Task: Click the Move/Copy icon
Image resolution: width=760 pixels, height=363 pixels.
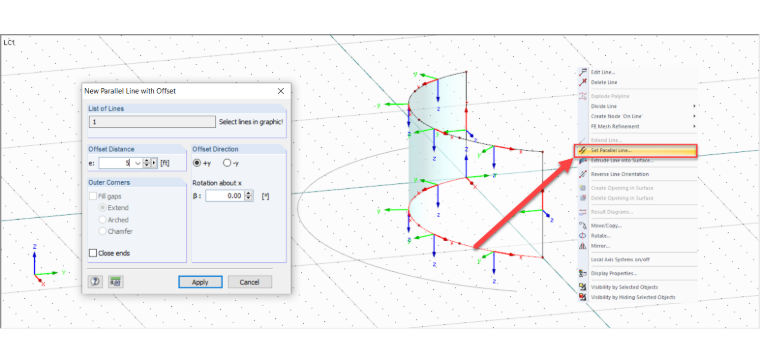Action: click(583, 225)
